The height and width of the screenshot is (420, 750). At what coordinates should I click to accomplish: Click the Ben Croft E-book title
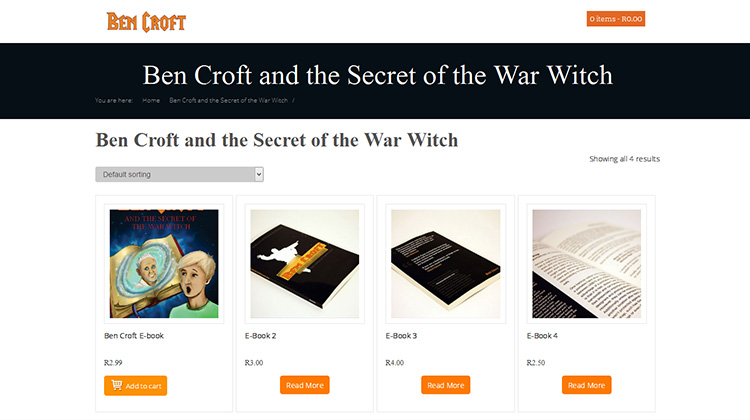click(134, 336)
